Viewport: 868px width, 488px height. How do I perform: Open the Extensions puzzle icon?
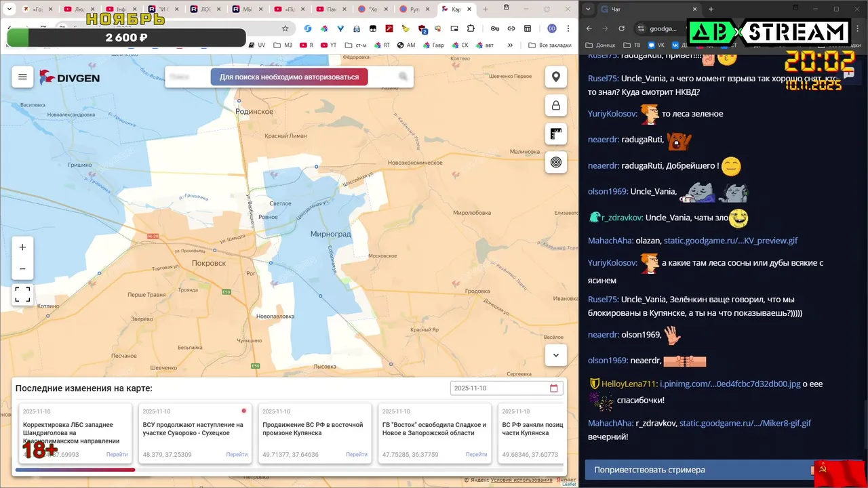coord(471,28)
